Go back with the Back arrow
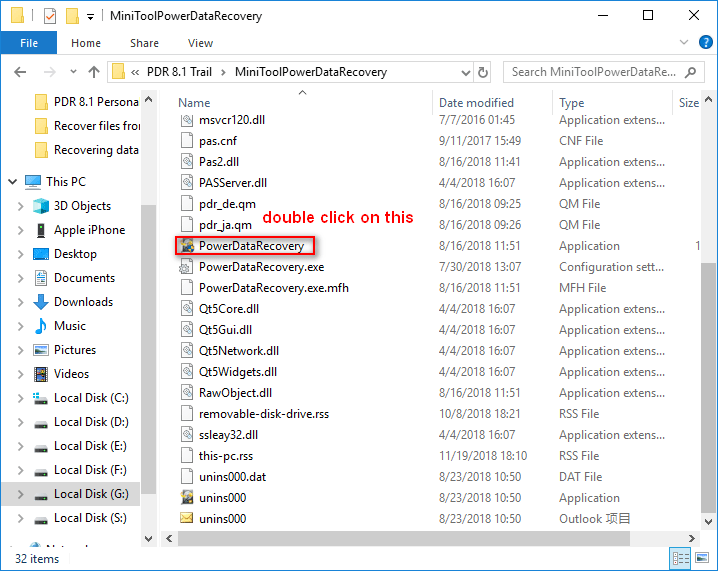The image size is (718, 571). (x=20, y=72)
